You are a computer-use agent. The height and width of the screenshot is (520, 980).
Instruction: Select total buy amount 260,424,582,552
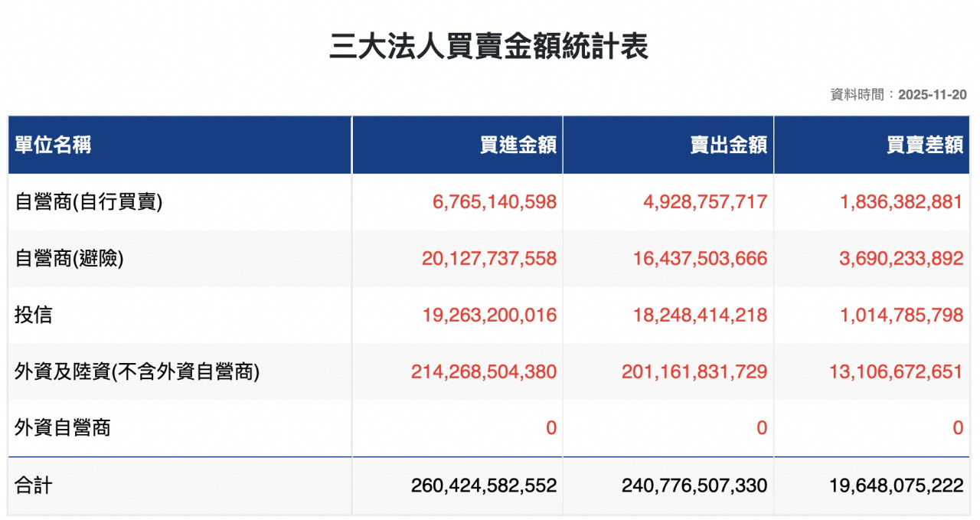coord(484,485)
